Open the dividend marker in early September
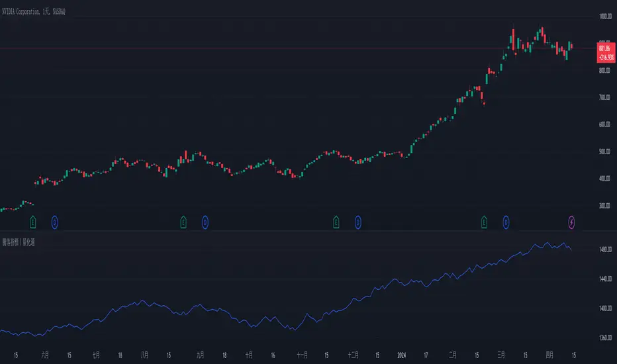This screenshot has width=617, height=364. pyautogui.click(x=205, y=222)
